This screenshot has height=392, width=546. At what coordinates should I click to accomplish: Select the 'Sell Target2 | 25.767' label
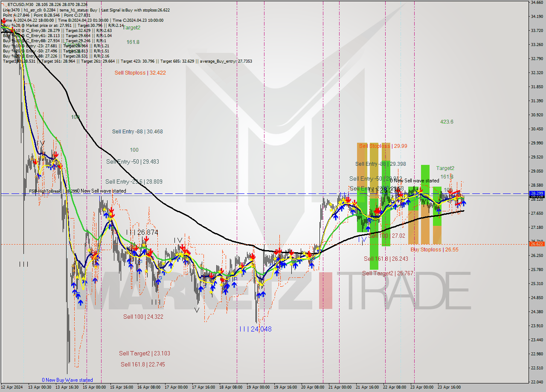[387, 274]
